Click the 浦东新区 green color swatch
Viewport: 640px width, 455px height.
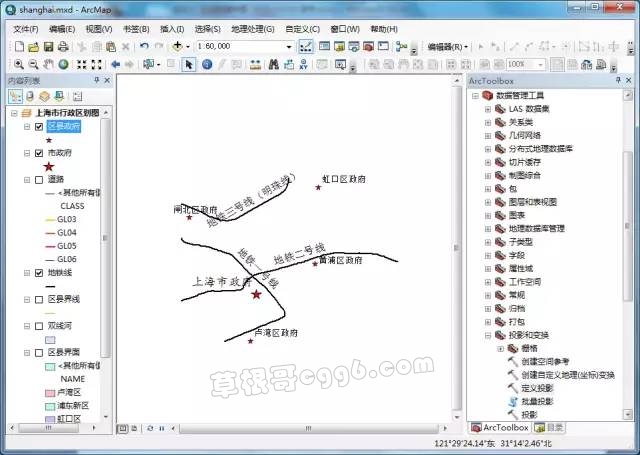[50, 406]
